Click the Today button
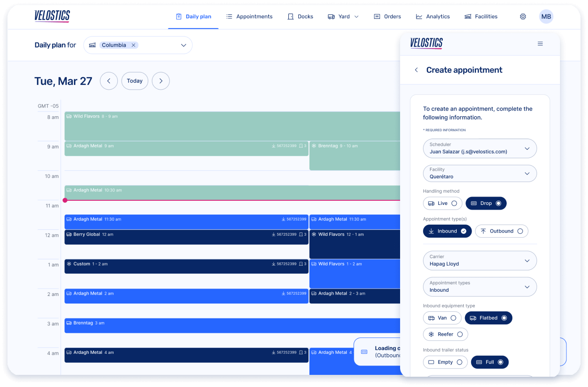 click(x=135, y=81)
